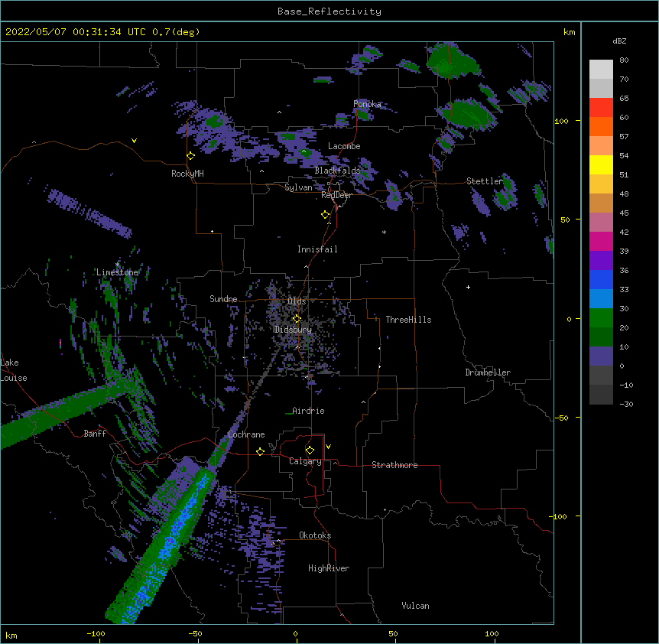Click the Sylvan label on the map

tap(298, 187)
